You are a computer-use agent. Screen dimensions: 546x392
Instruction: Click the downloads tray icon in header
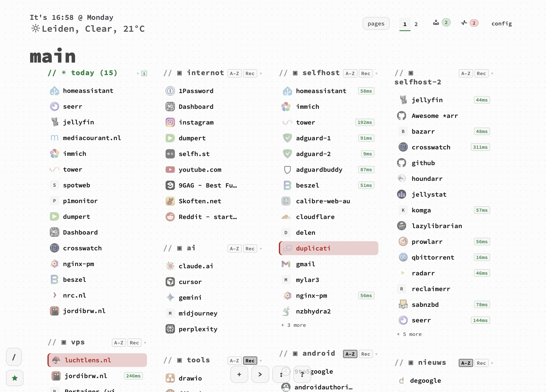[436, 23]
